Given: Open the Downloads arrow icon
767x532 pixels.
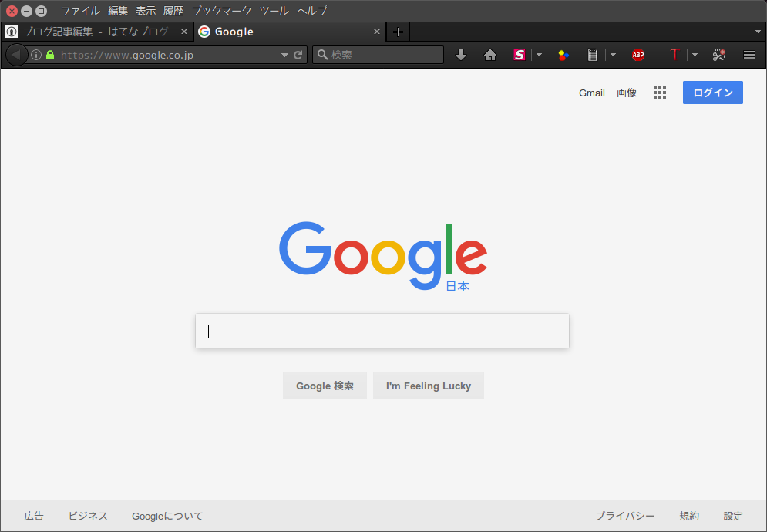Looking at the screenshot, I should (461, 55).
